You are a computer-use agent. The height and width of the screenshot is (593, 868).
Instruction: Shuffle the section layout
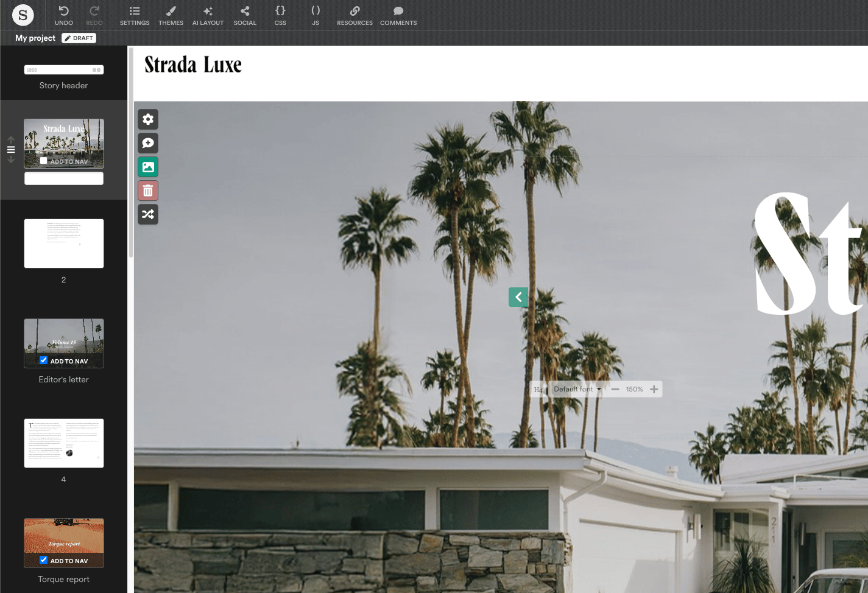click(x=148, y=214)
